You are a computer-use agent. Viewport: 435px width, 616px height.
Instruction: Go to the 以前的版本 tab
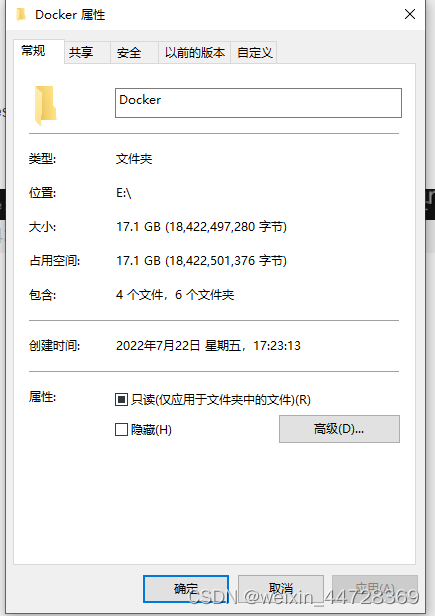[x=195, y=52]
